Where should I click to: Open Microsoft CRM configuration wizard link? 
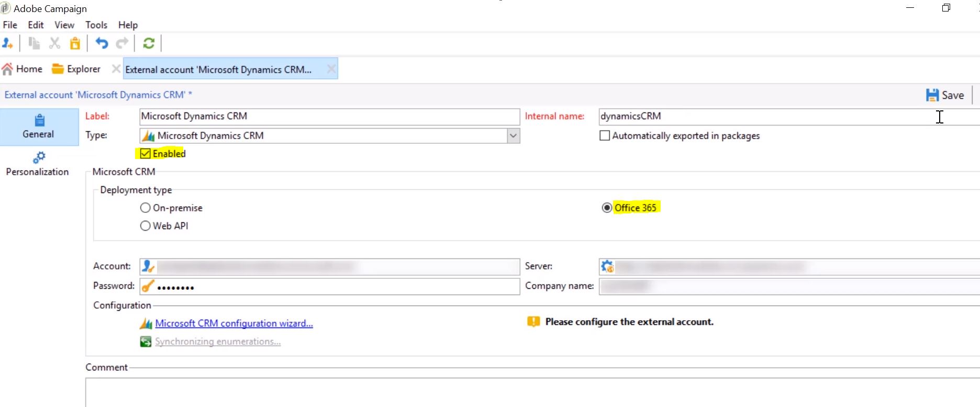pos(234,323)
